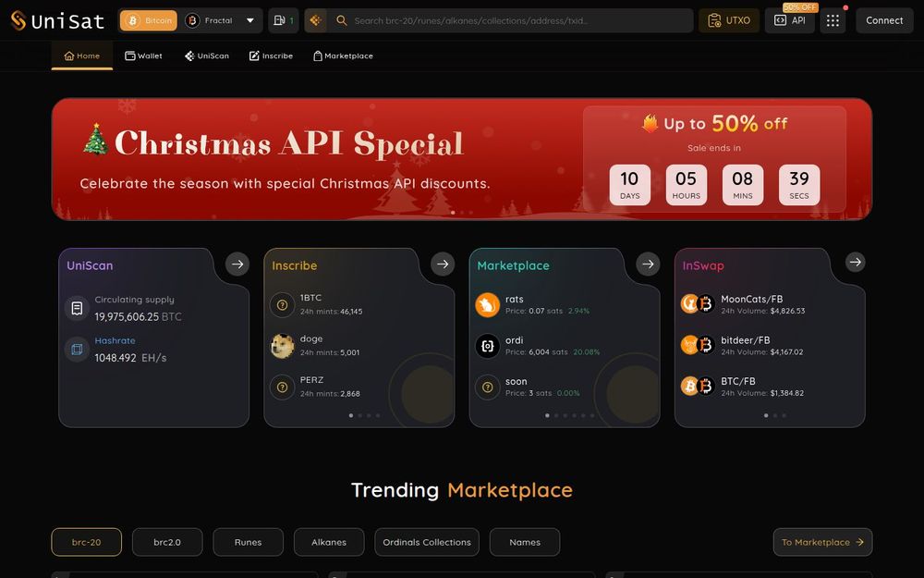Click the doge token avatar
Screen dimensions: 924x578
click(282, 346)
